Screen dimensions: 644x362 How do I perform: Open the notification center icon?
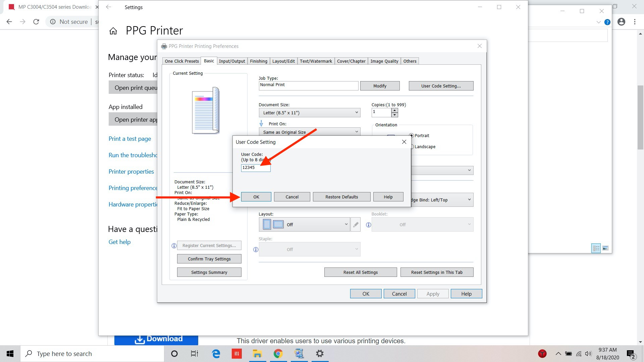point(631,354)
